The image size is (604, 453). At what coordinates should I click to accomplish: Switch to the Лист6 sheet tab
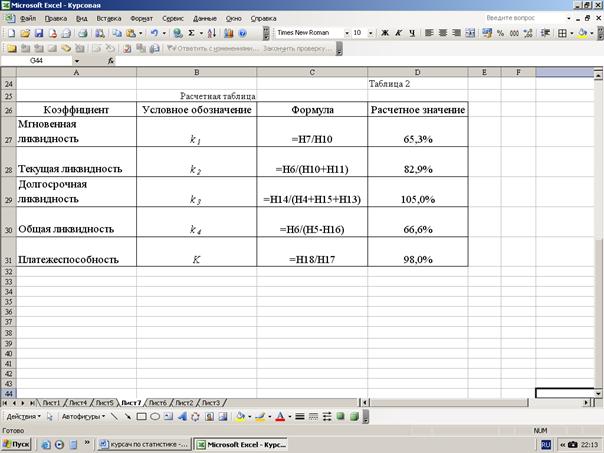click(157, 401)
